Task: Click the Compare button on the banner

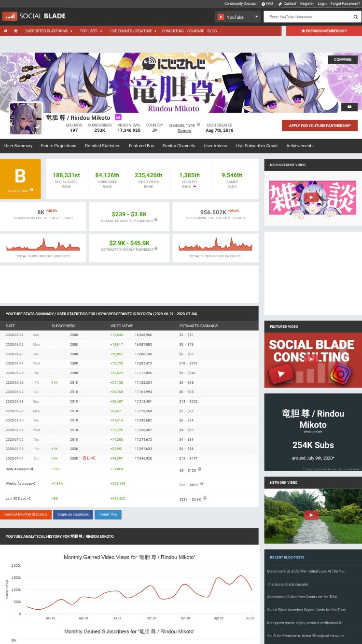Action: 343,59
